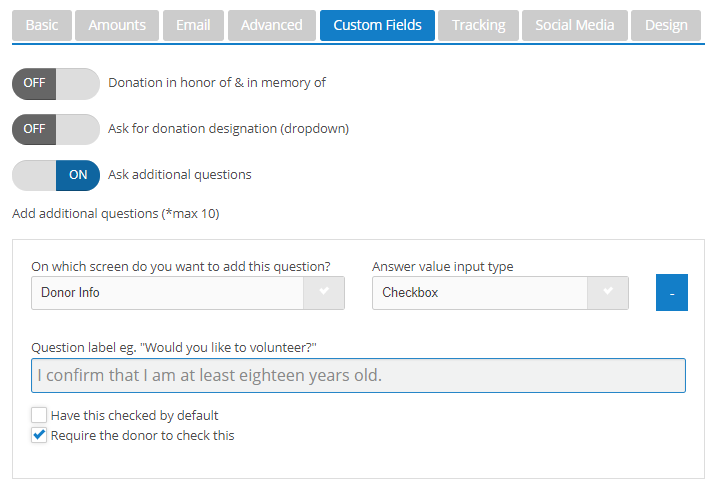Open the Amounts tab
The image size is (712, 483).
pos(117,25)
